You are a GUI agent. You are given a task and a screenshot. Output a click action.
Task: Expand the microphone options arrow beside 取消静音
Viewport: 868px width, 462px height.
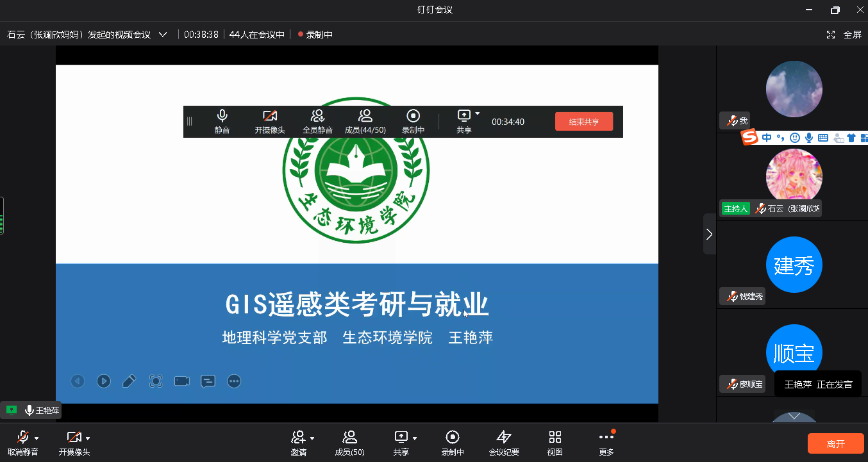coord(37,438)
